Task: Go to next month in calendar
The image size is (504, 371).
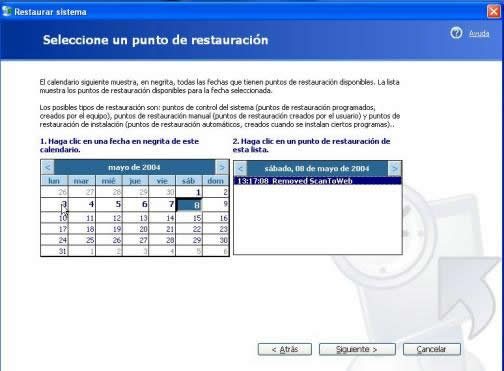Action: [x=222, y=167]
